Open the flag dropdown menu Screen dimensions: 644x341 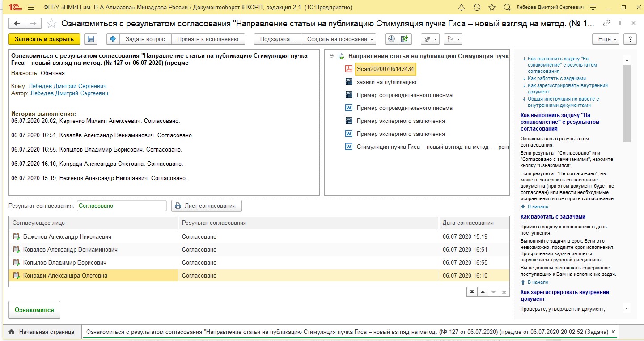tap(453, 39)
